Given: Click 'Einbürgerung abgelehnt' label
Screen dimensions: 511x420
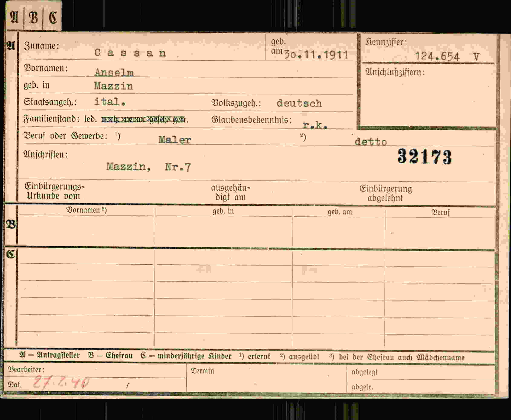Looking at the screenshot, I should [x=385, y=193].
